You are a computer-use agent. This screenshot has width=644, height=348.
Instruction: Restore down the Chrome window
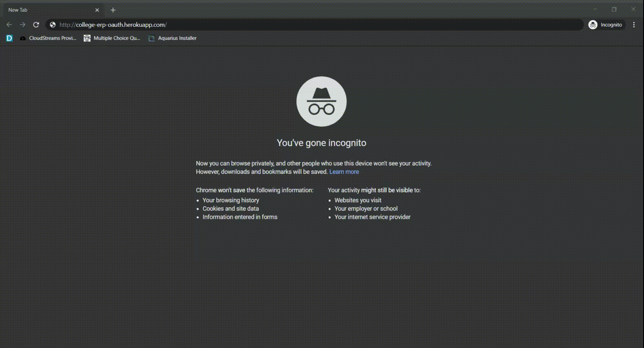(x=614, y=9)
